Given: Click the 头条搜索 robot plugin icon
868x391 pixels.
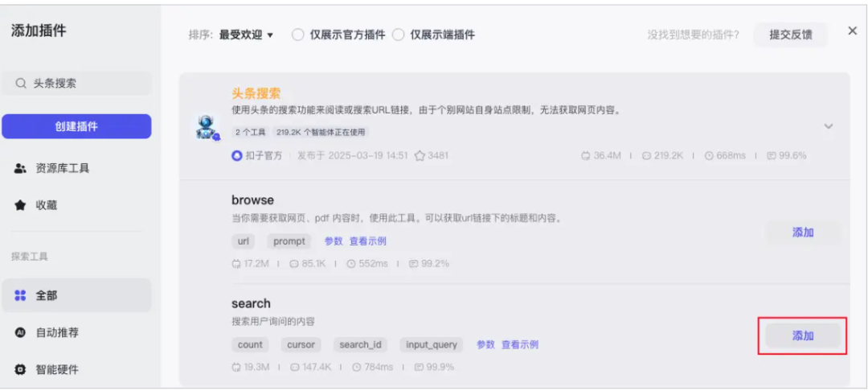Looking at the screenshot, I should pos(208,127).
